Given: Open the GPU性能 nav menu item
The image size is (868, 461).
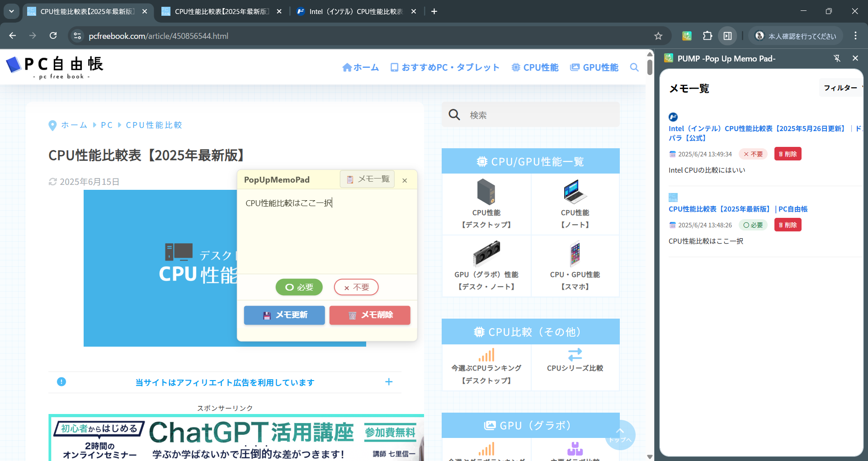Looking at the screenshot, I should click(x=594, y=67).
